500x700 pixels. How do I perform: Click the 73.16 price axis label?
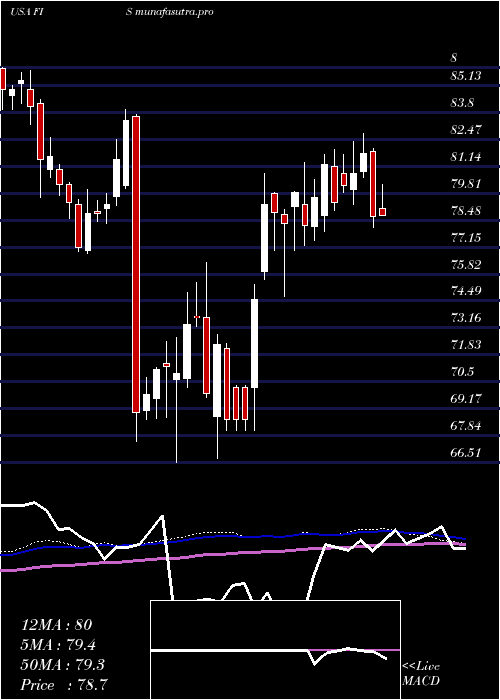click(x=466, y=318)
